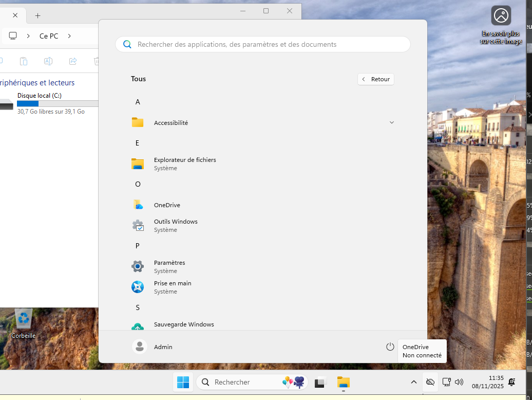
Task: Open the notifications bell icon
Action: coord(511,383)
